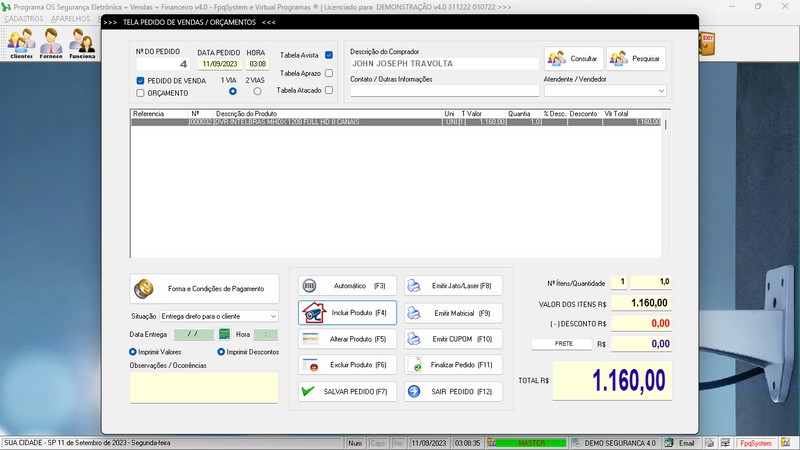The width and height of the screenshot is (800, 450).
Task: Expand the Situação dropdown
Action: pos(273,316)
